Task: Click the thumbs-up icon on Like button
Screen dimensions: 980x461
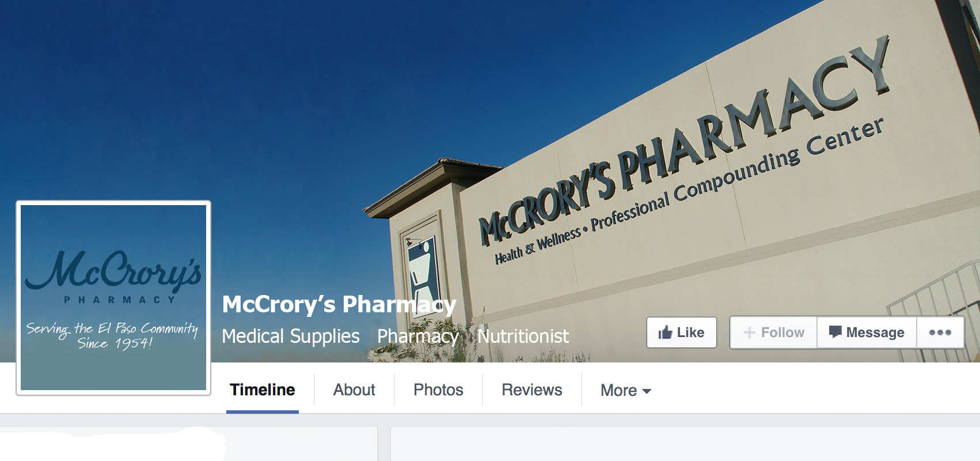Action: [x=665, y=332]
